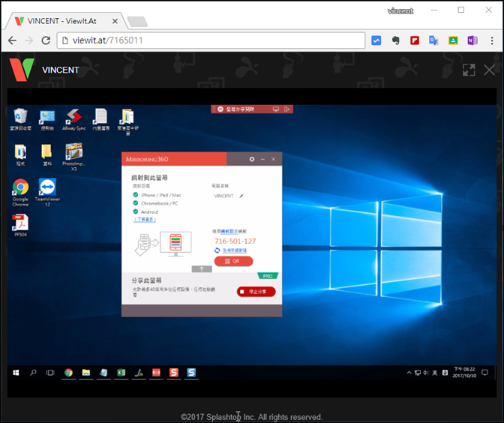This screenshot has width=504, height=423.
Task: Open the Google Classroom extension icon
Action: 453,40
